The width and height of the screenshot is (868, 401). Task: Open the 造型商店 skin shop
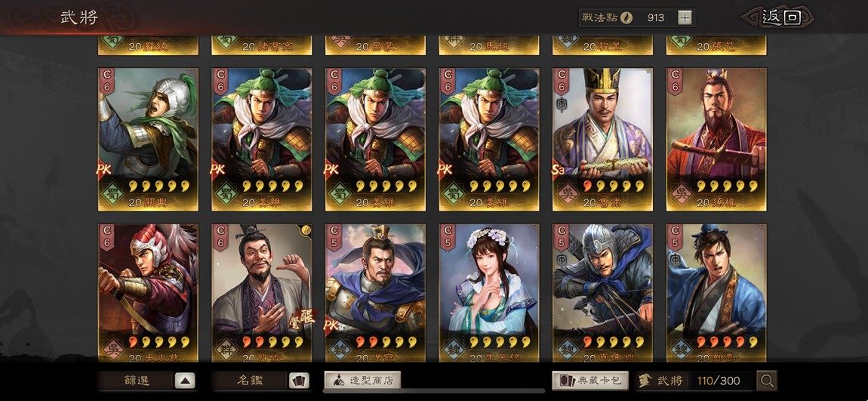point(362,381)
